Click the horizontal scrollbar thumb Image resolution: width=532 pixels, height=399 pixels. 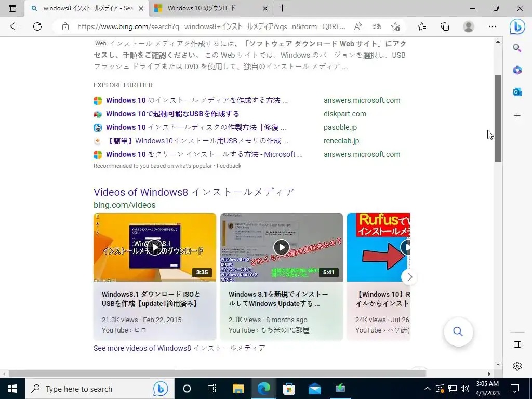point(217,374)
